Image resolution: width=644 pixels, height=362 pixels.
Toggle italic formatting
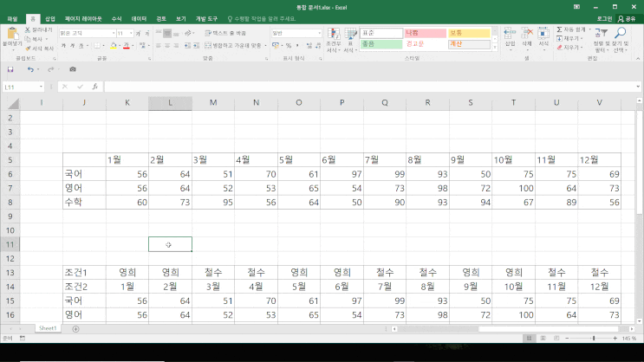(x=72, y=46)
